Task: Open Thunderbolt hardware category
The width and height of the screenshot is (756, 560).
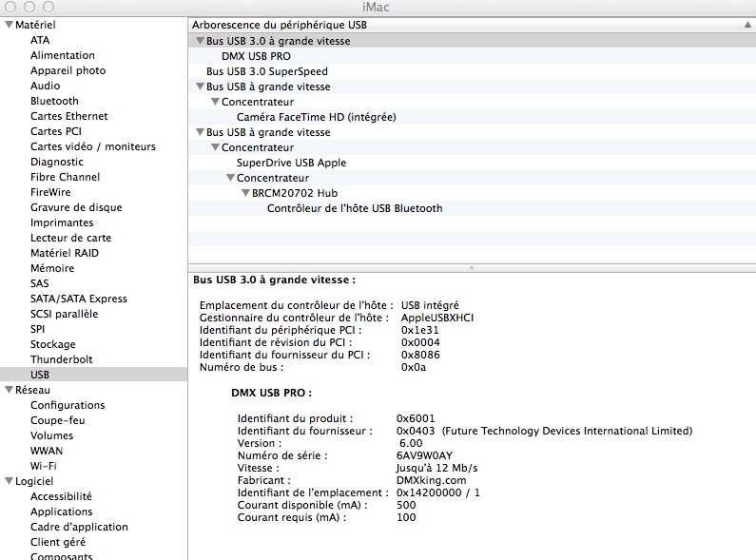Action: click(61, 359)
